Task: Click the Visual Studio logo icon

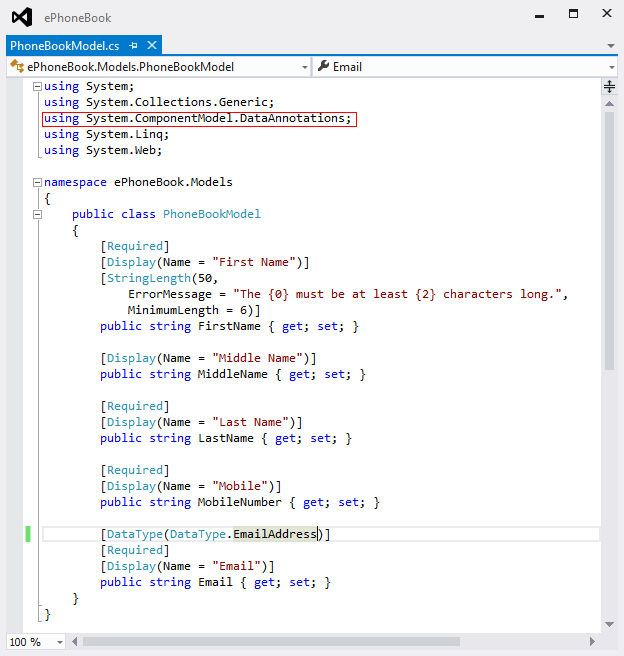Action: pos(22,17)
